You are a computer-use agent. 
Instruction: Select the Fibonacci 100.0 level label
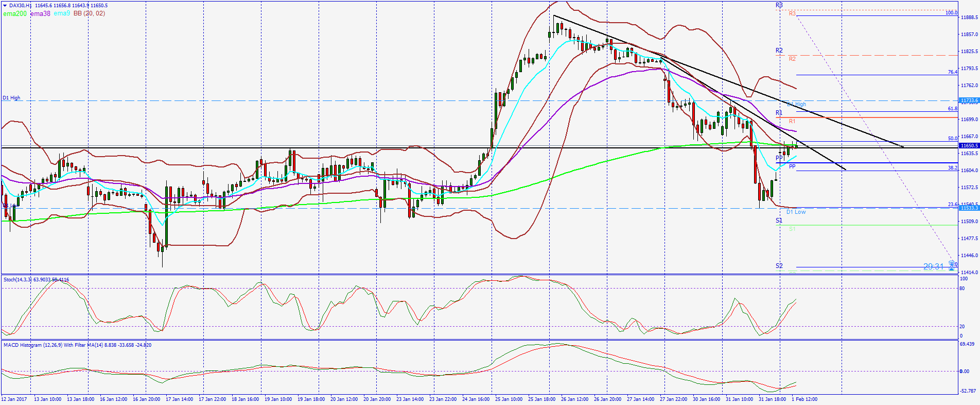pyautogui.click(x=951, y=13)
